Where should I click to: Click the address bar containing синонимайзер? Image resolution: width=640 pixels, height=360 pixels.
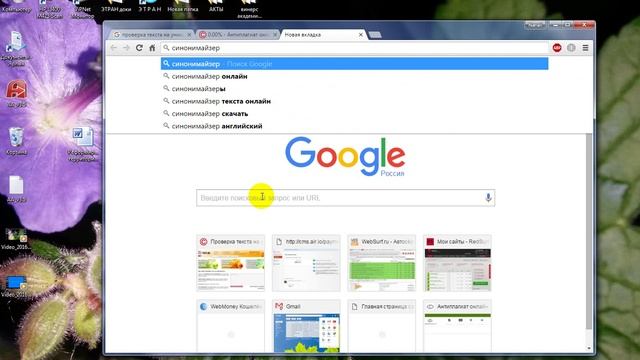tap(354, 48)
